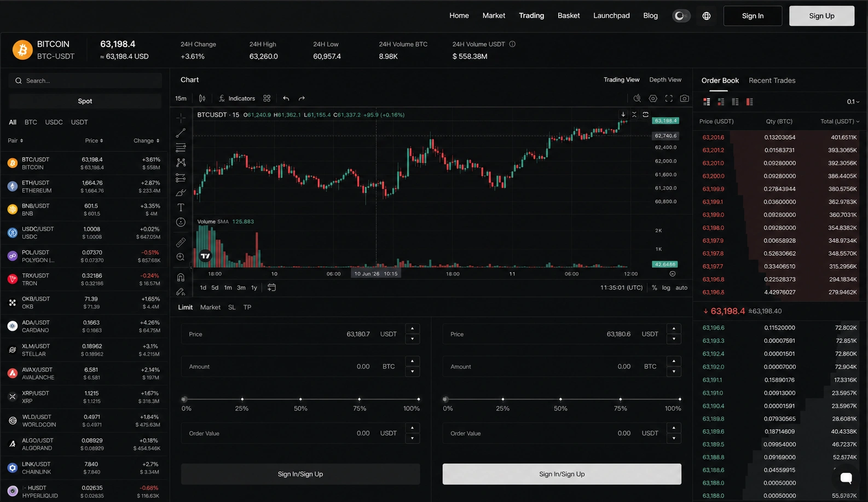Show both buy and sell orders layout
The width and height of the screenshot is (868, 502).
coord(707,102)
